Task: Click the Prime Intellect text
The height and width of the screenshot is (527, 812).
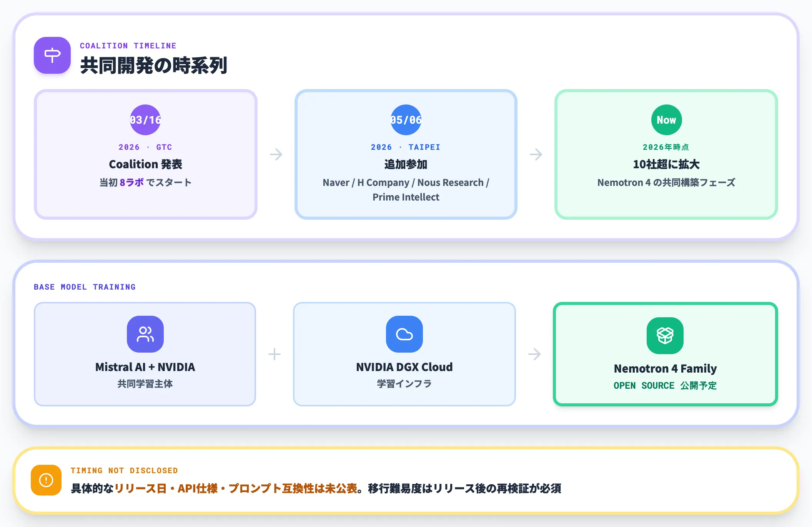Action: (x=406, y=197)
